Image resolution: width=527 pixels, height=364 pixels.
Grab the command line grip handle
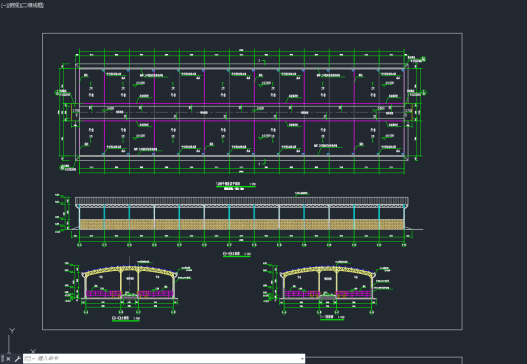tap(2, 359)
